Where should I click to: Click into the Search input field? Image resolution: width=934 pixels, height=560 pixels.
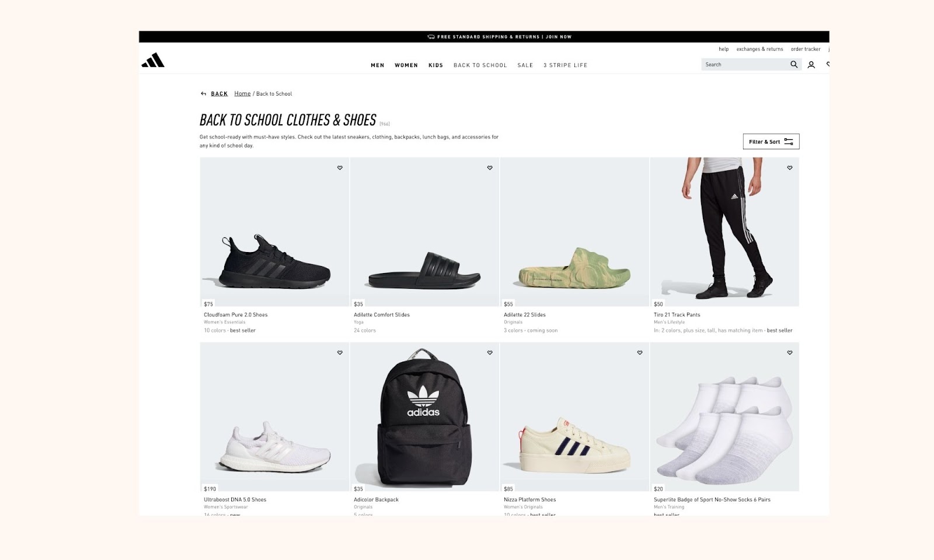(744, 65)
